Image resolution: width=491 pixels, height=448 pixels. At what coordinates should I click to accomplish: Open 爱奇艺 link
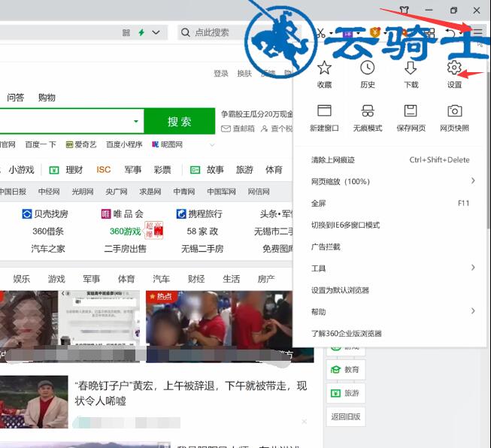pyautogui.click(x=81, y=144)
